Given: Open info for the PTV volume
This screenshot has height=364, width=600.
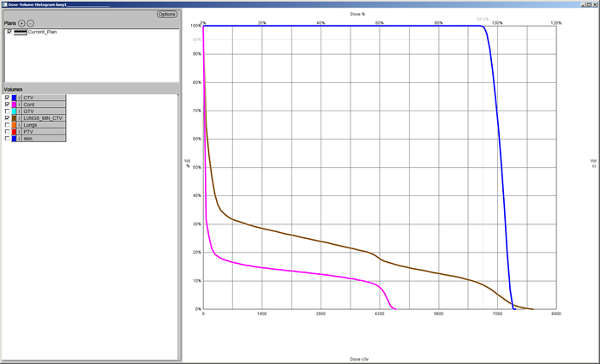Looking at the screenshot, I should 20,132.
